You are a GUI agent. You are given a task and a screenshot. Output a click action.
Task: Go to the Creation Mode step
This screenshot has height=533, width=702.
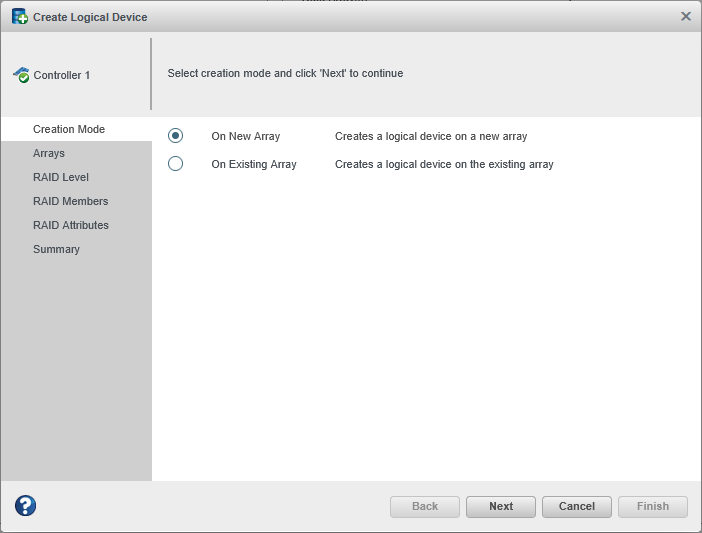69,129
